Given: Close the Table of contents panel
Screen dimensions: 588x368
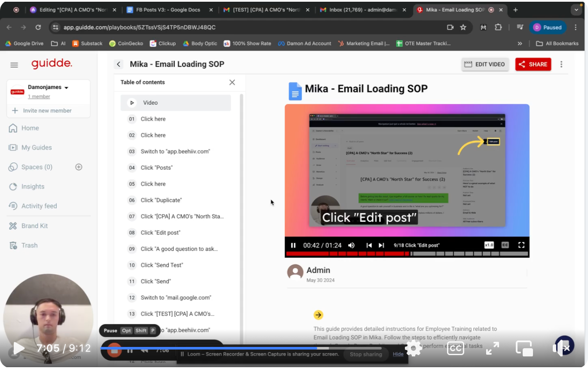Looking at the screenshot, I should coord(232,82).
